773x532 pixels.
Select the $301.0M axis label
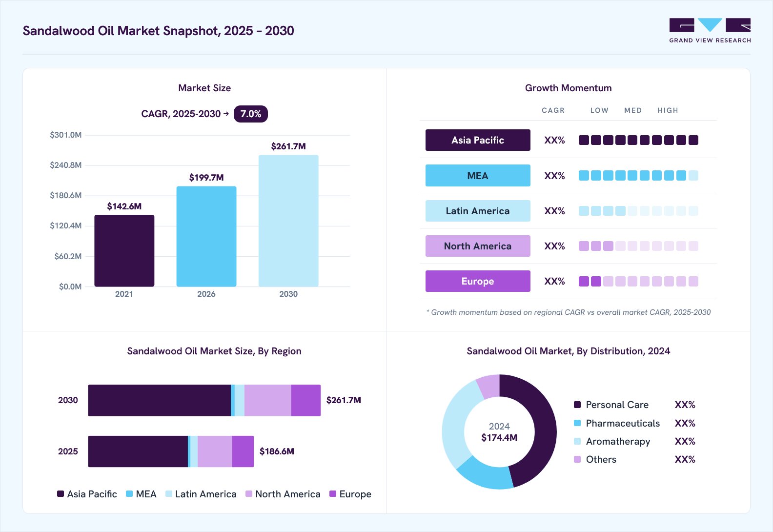[x=66, y=135]
